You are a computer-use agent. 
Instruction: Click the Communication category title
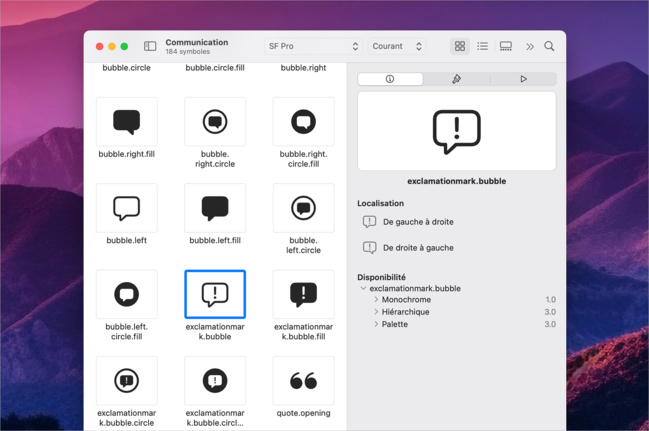coord(197,42)
